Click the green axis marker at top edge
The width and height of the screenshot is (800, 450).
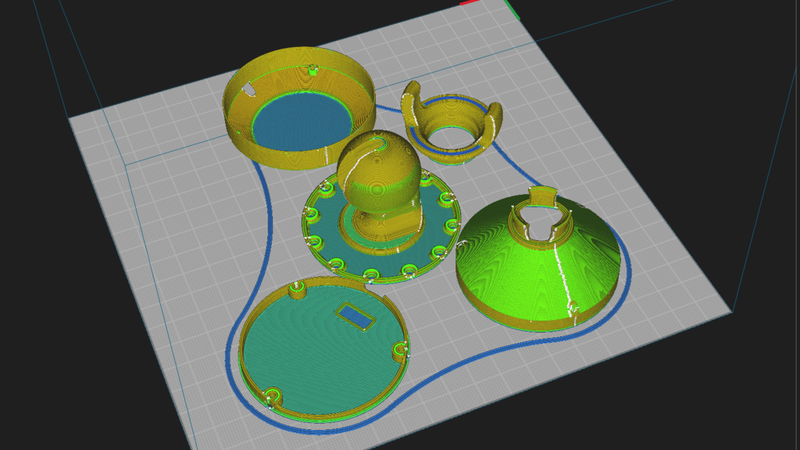coord(513,8)
